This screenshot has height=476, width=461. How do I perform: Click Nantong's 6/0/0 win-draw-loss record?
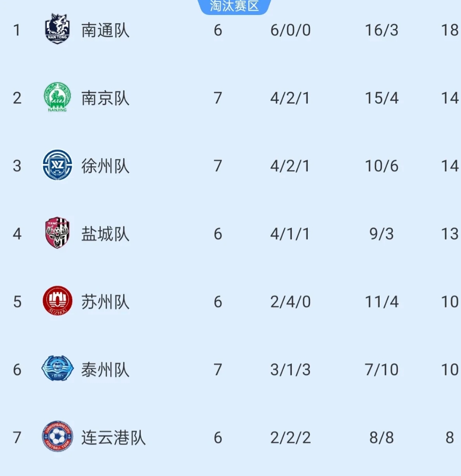click(290, 30)
